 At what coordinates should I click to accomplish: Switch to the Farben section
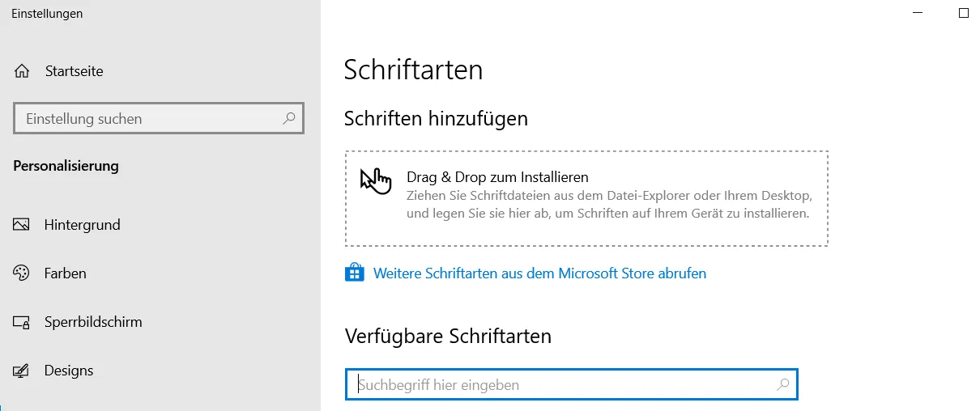pos(66,273)
